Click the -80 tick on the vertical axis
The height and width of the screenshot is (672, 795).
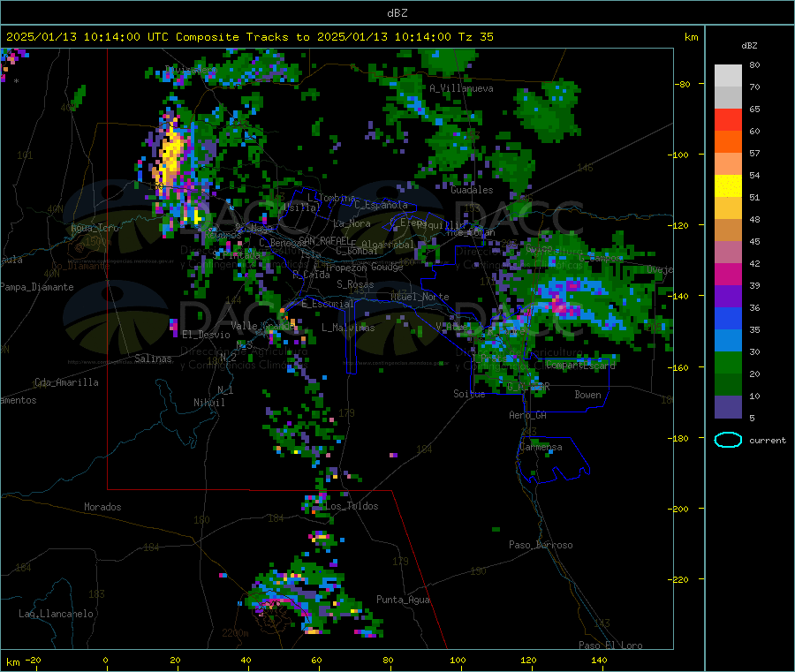pos(683,85)
